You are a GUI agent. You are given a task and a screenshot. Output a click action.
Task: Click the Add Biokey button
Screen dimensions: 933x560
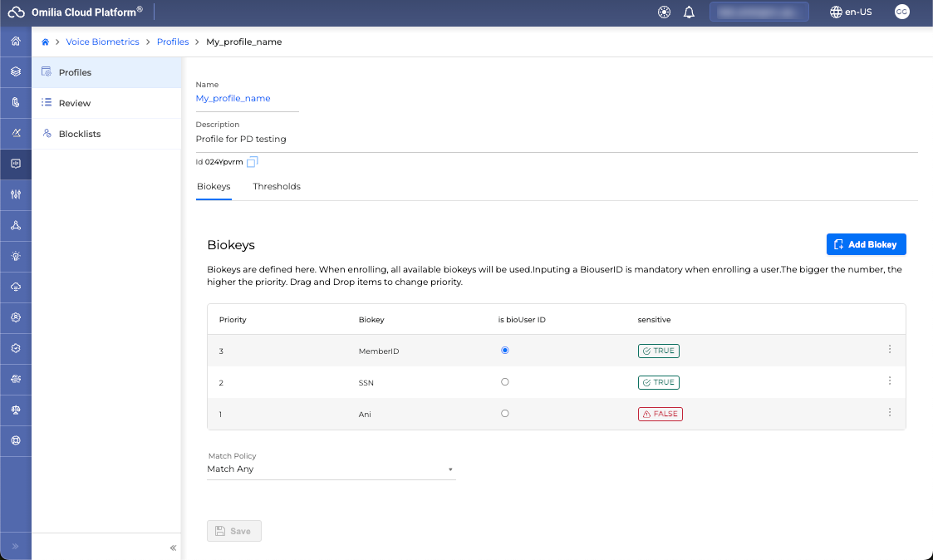pos(866,244)
